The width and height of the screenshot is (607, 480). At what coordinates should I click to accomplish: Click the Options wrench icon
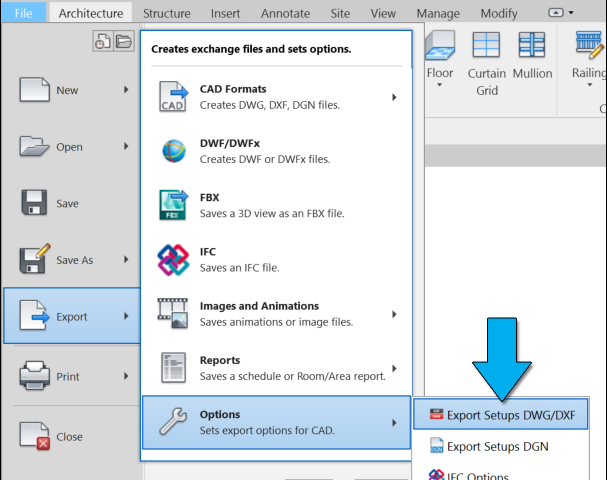click(173, 422)
